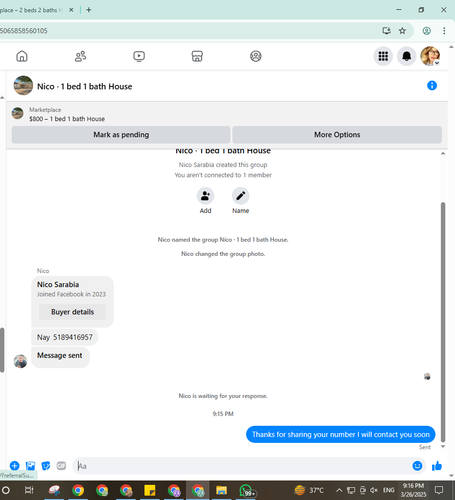
Task: Open the Marketplace listing thumbnail '$800 – 1 bed 1 bath House'
Action: [x=17, y=113]
